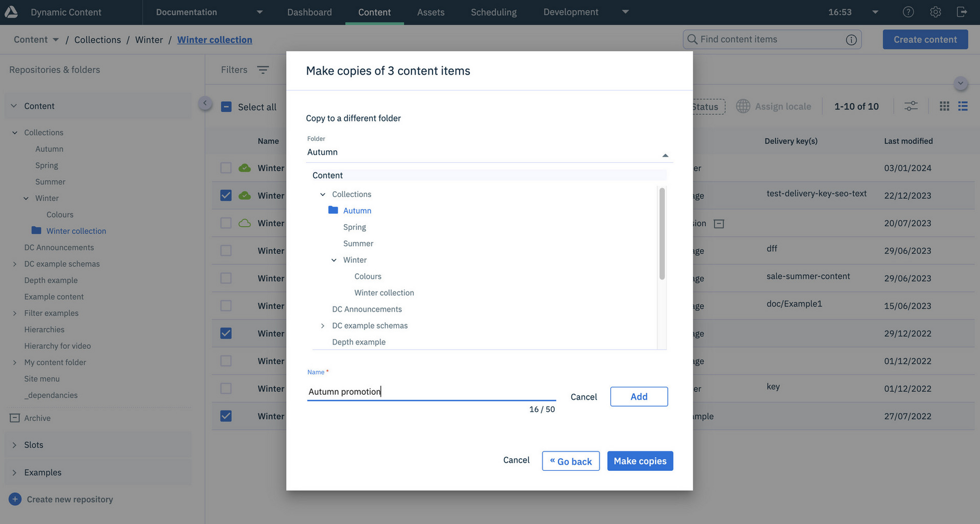The image size is (980, 524).
Task: Collapse Collections in the dialog tree
Action: (x=323, y=194)
